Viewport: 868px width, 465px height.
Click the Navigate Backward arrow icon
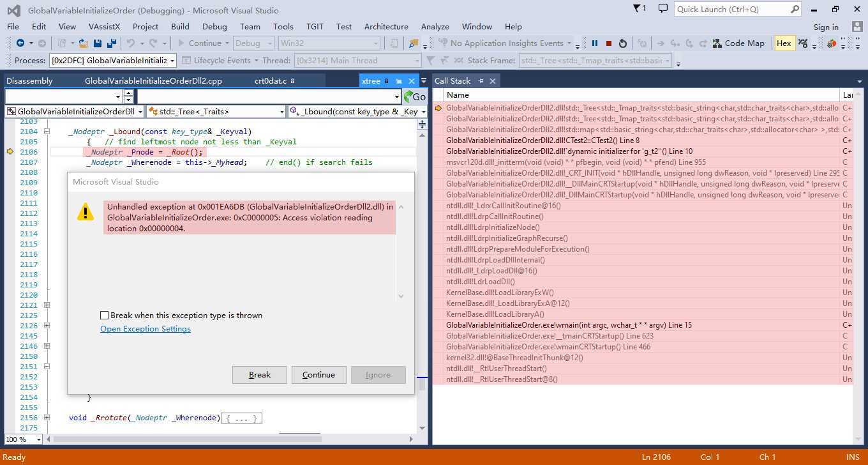coord(20,43)
